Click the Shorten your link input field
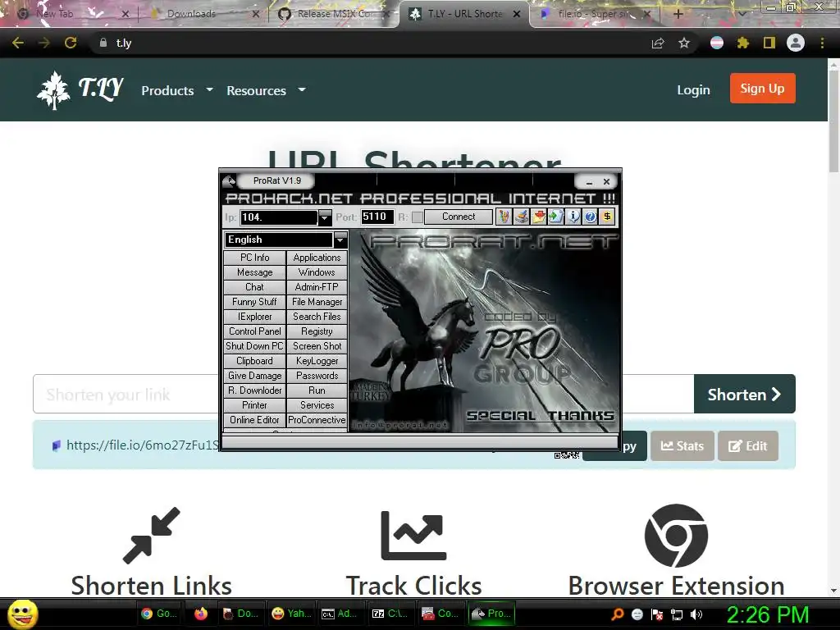The image size is (840, 630). coord(363,395)
